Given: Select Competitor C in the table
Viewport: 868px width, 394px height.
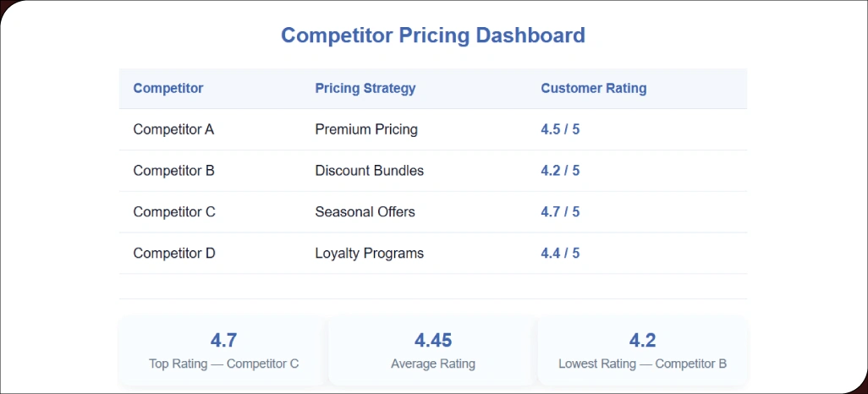Looking at the screenshot, I should point(174,211).
